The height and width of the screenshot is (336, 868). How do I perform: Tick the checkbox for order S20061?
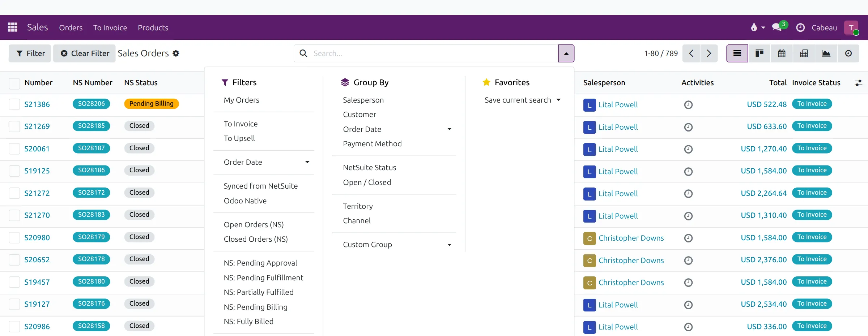(x=14, y=149)
